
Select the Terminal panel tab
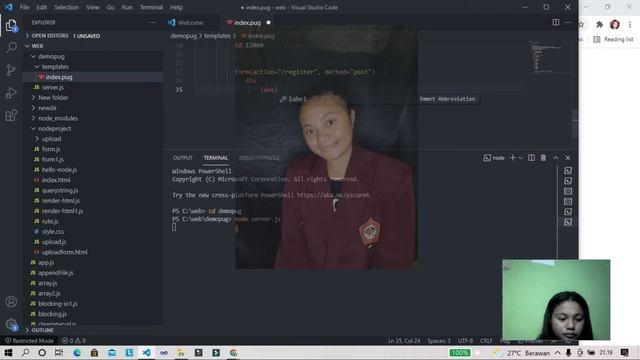(216, 158)
